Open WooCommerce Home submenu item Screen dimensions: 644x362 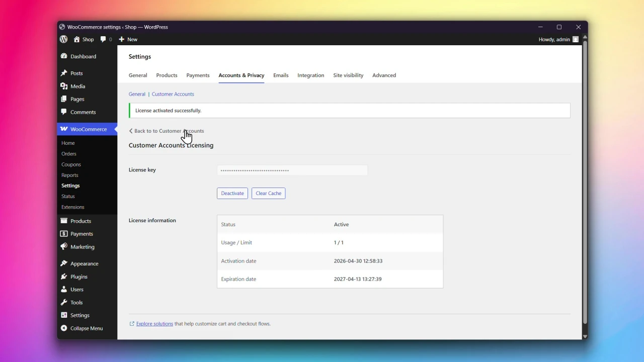pyautogui.click(x=68, y=143)
